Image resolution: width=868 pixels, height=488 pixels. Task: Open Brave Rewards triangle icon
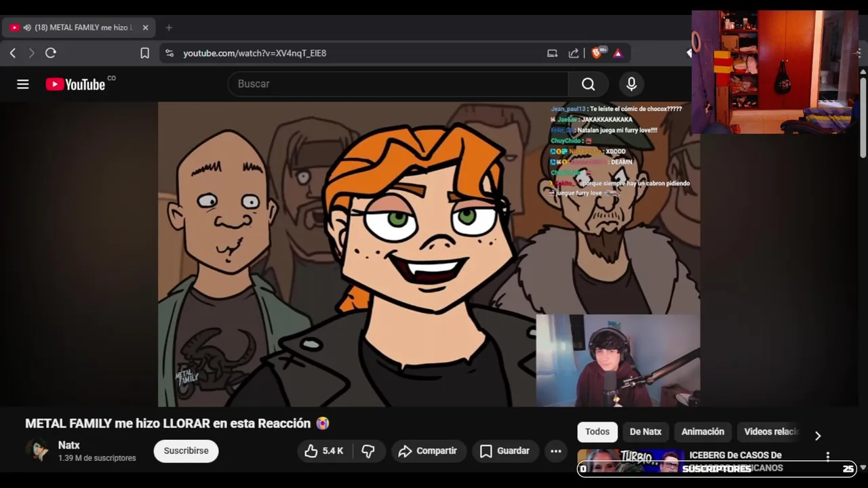coord(618,53)
